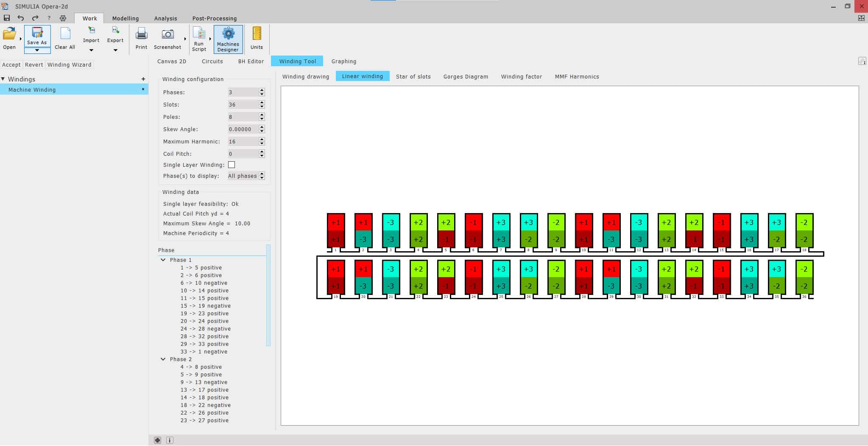This screenshot has width=868, height=446.
Task: Open the settings gear icon in quick bar
Action: coord(63,18)
